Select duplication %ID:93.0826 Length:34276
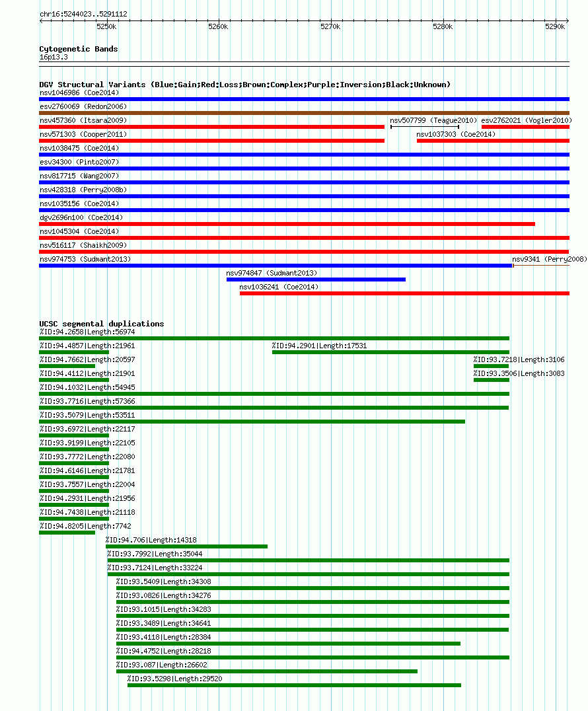This screenshot has height=711, width=588. click(x=163, y=595)
